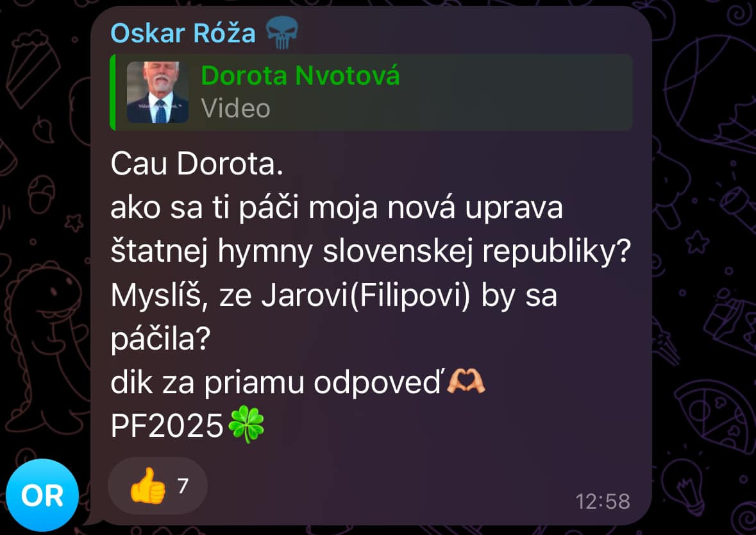Click the "Cau Dorota." greeting line
The image size is (756, 535).
[x=197, y=164]
